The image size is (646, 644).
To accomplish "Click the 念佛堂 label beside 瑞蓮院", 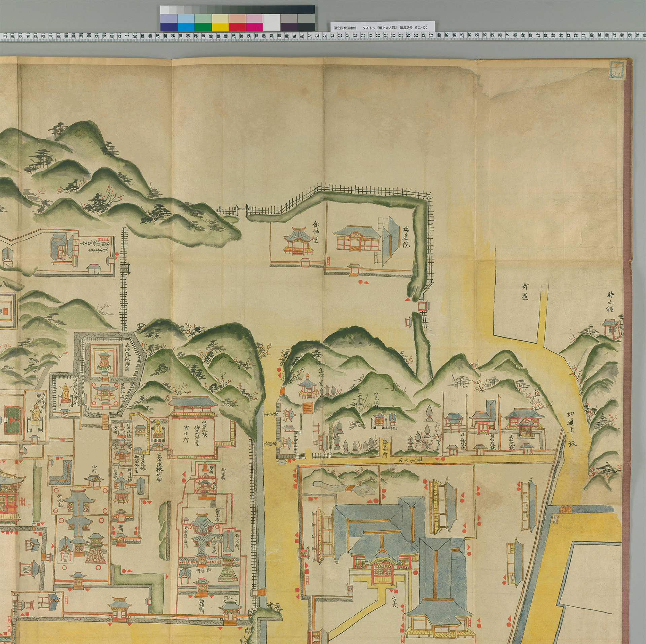I will [x=316, y=233].
